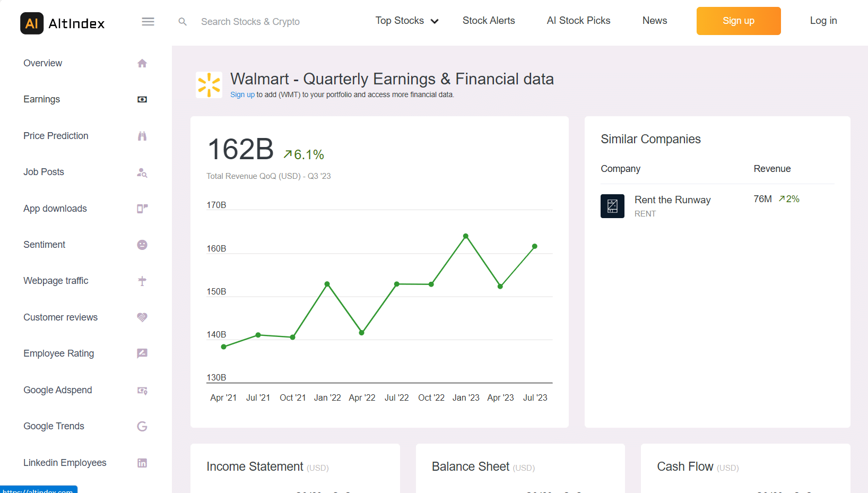Select App downloads in sidebar
The height and width of the screenshot is (493, 868).
click(x=55, y=209)
